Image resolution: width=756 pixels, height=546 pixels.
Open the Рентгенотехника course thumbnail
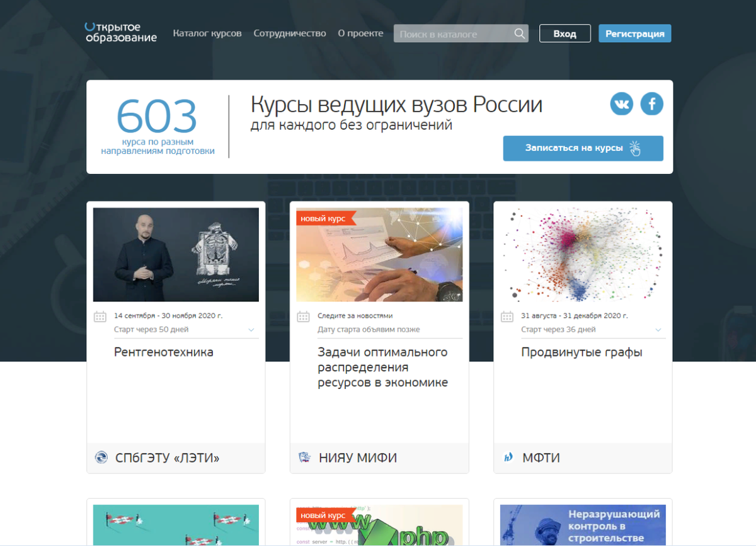pos(176,255)
